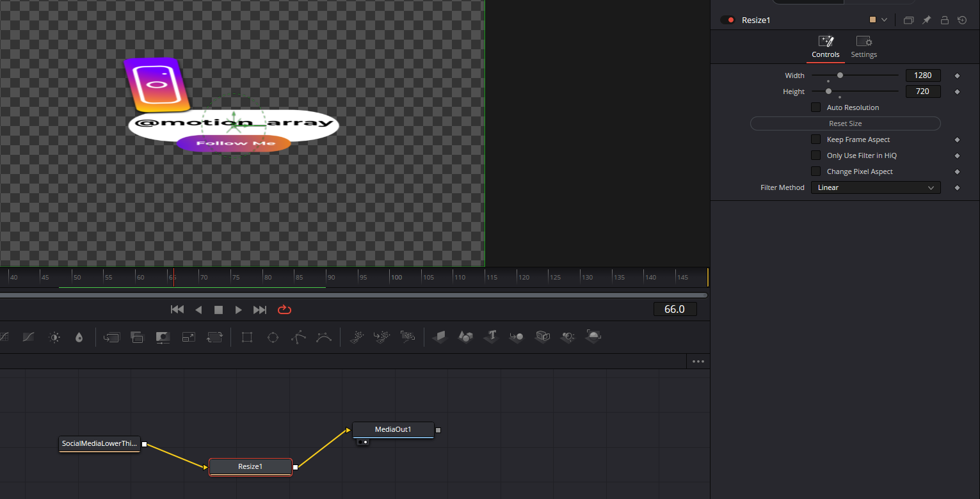
Task: Jump to the first frame
Action: click(177, 310)
